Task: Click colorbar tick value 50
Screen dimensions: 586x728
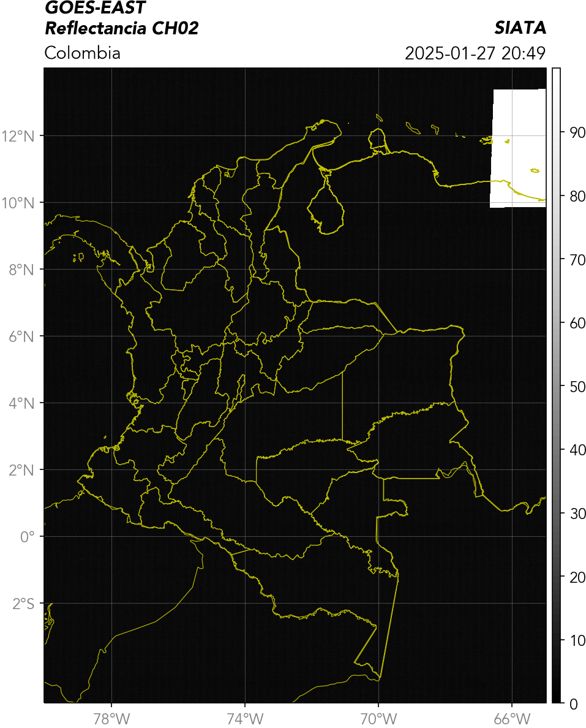Action: click(x=577, y=387)
